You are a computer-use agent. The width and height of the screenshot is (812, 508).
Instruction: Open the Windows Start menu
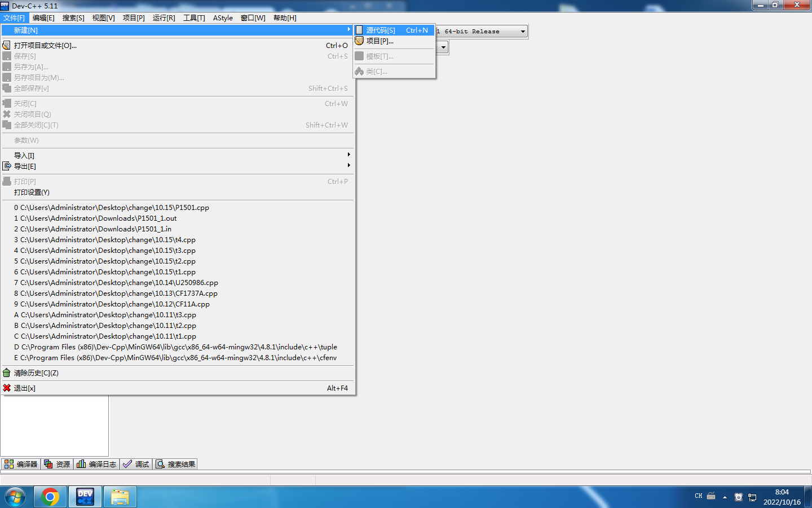click(15, 497)
